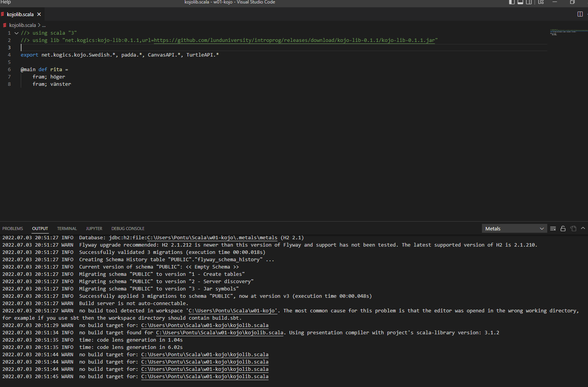588x387 pixels.
Task: Open the Metals output channel dropdown
Action: (514, 228)
